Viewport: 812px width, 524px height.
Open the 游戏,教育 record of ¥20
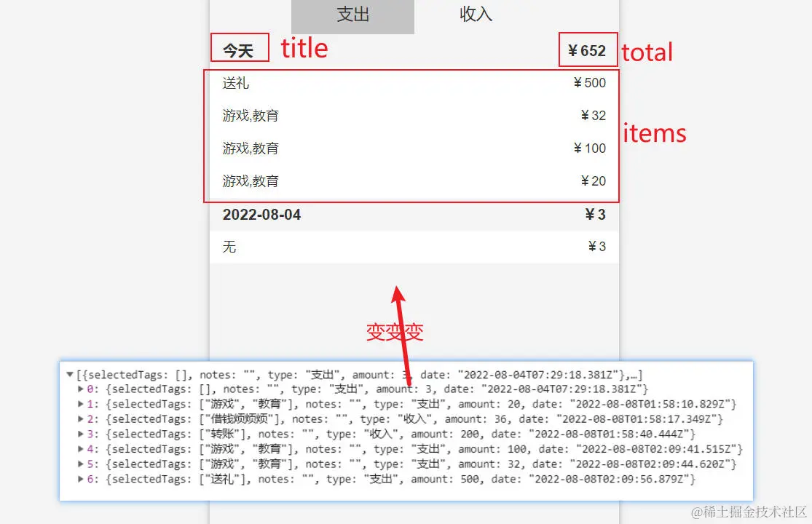pos(414,181)
